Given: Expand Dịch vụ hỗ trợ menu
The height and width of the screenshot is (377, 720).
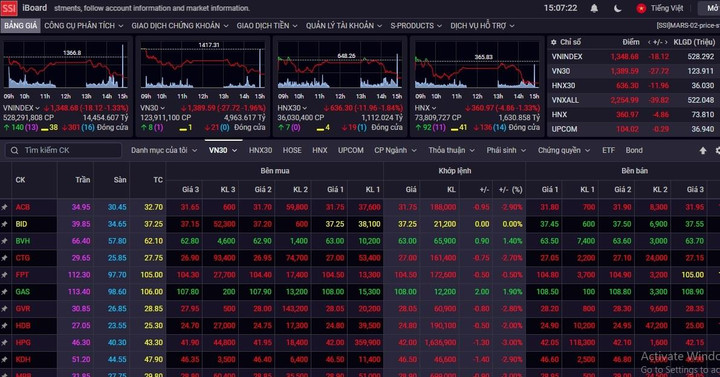Looking at the screenshot, I should click(482, 26).
